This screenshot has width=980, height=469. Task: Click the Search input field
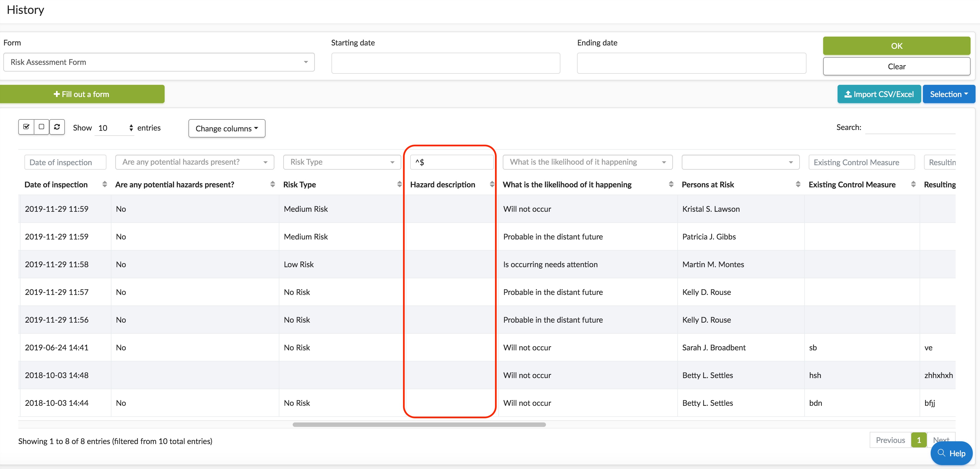910,128
